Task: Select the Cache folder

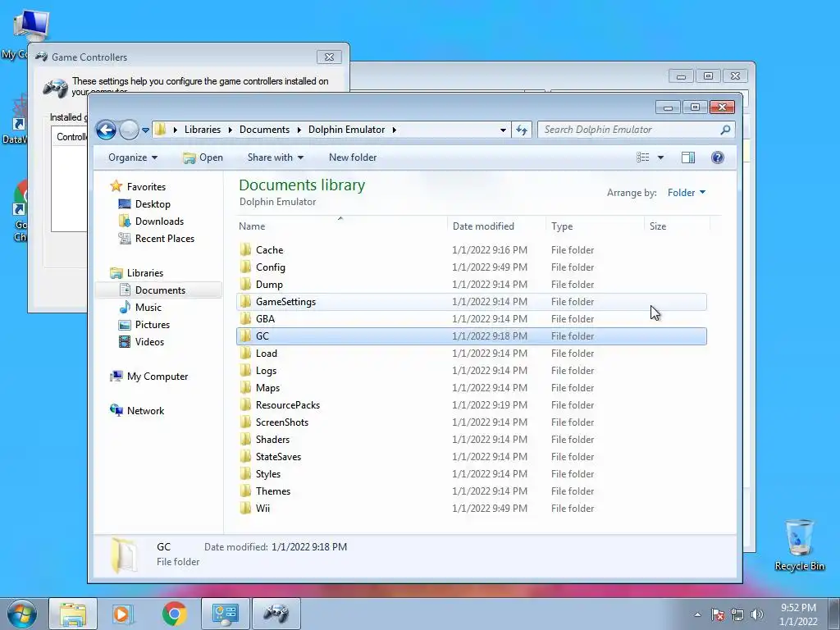Action: point(472,250)
